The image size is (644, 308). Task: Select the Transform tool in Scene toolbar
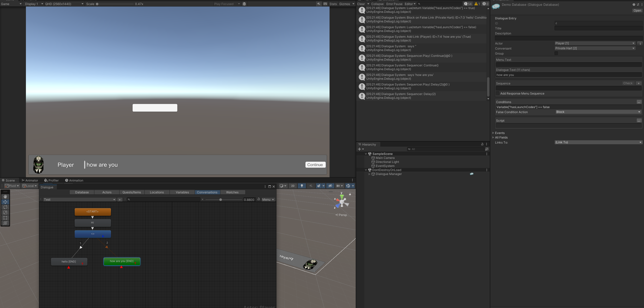click(5, 223)
